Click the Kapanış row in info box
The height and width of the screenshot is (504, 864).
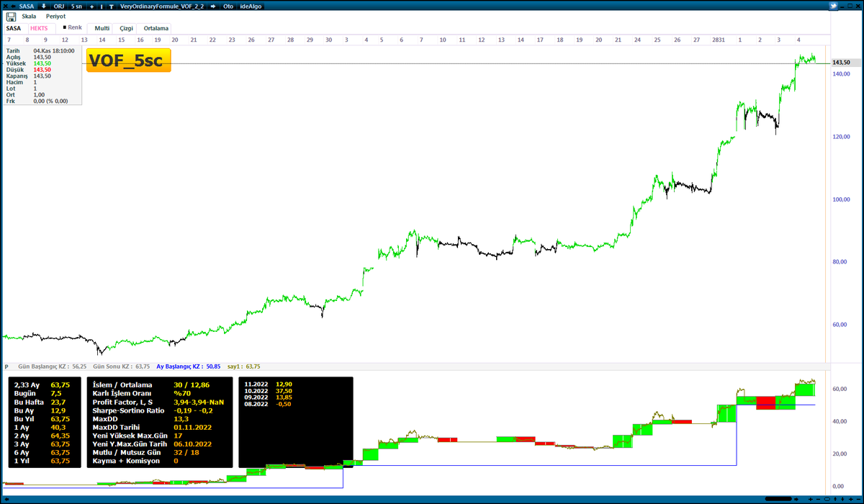[x=29, y=76]
